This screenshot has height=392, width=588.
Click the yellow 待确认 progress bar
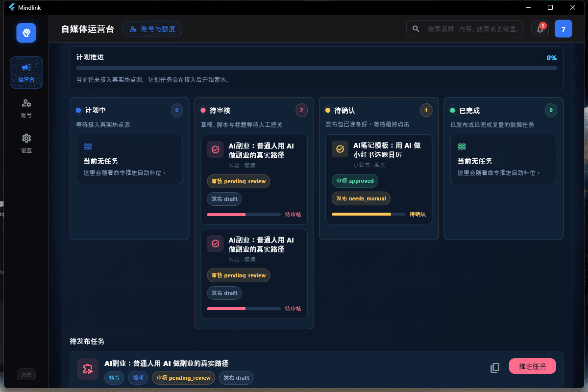tap(368, 214)
